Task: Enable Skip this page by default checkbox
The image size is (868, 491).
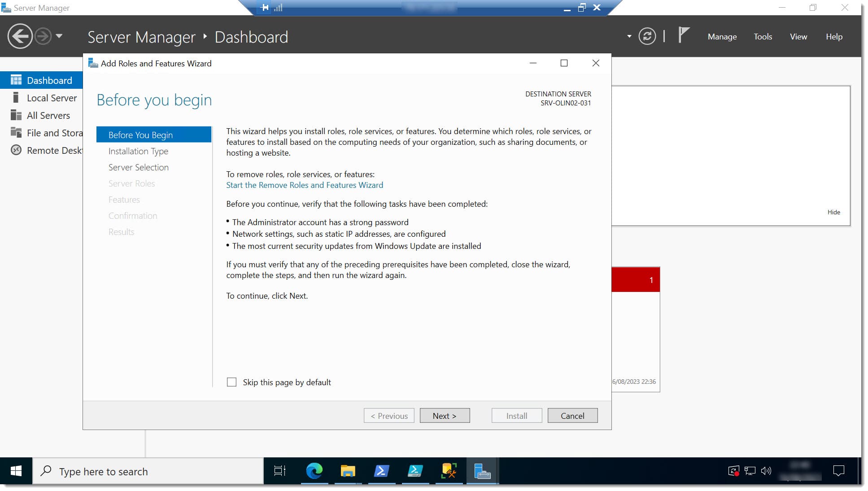Action: pyautogui.click(x=231, y=382)
